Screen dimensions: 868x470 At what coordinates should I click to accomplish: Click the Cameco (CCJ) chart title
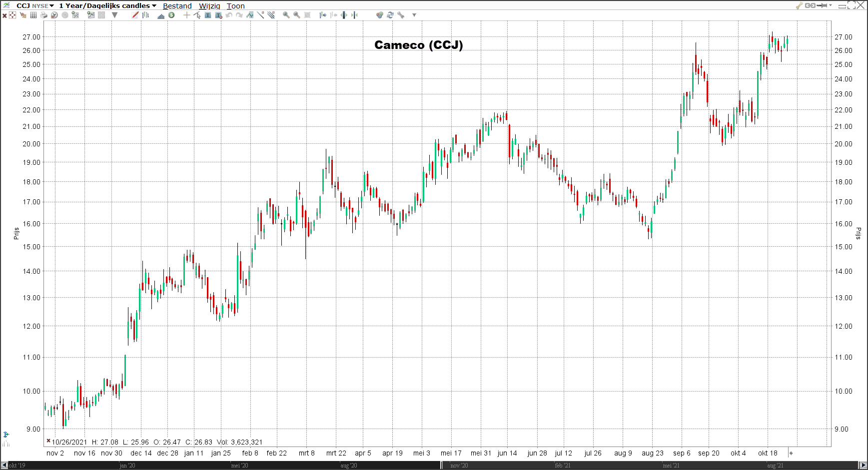coord(419,45)
